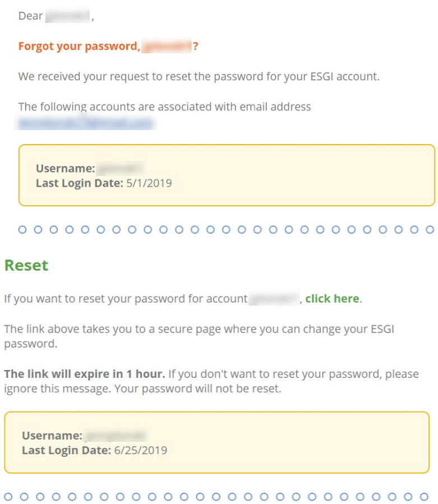
Task: Click the "Forgot your password" orange heading
Action: (x=108, y=47)
